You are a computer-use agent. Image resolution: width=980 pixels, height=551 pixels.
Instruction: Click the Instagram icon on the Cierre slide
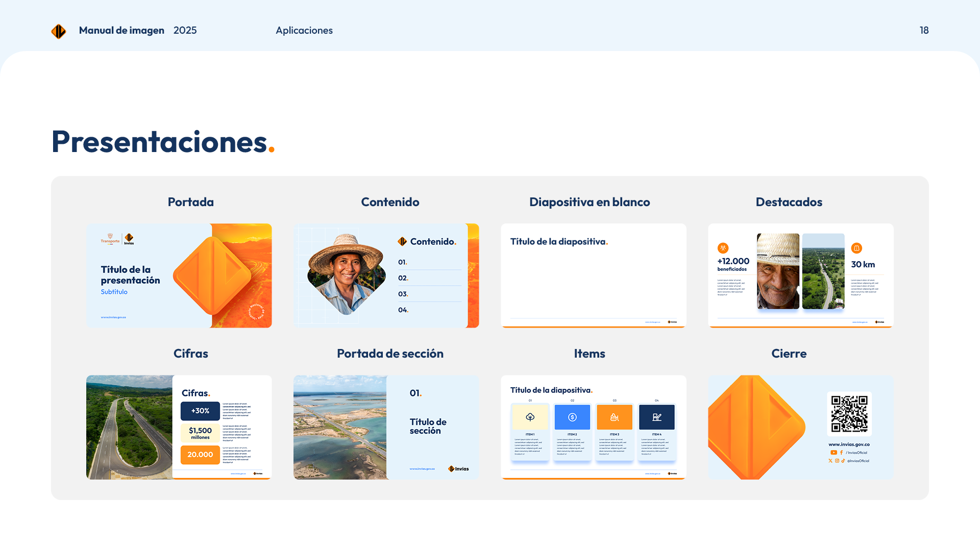pos(837,461)
